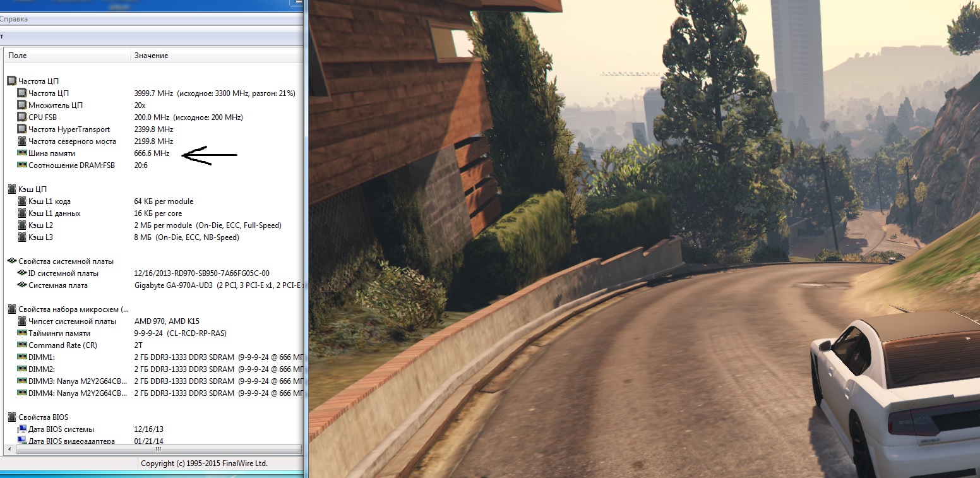Click the 'Copyright (c) 1995-2015 FinalWire Ltd.' status text
980x478 pixels.
pos(204,463)
